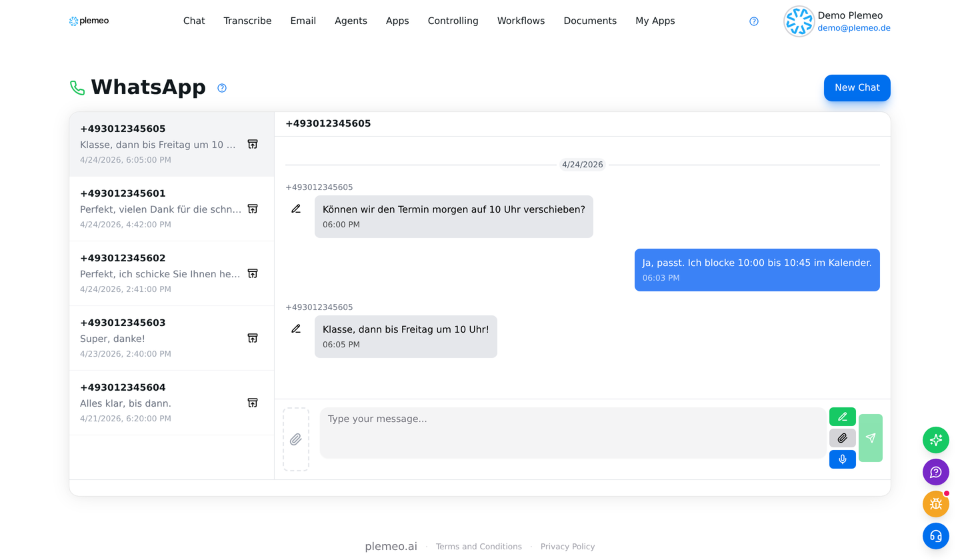
Task: Click the WhatsApp page heading
Action: coord(148,87)
